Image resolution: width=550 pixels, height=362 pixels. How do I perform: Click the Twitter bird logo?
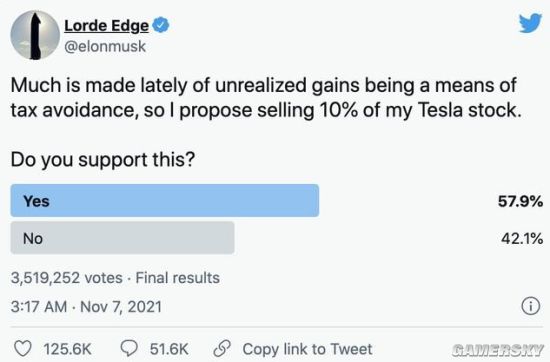point(531,23)
